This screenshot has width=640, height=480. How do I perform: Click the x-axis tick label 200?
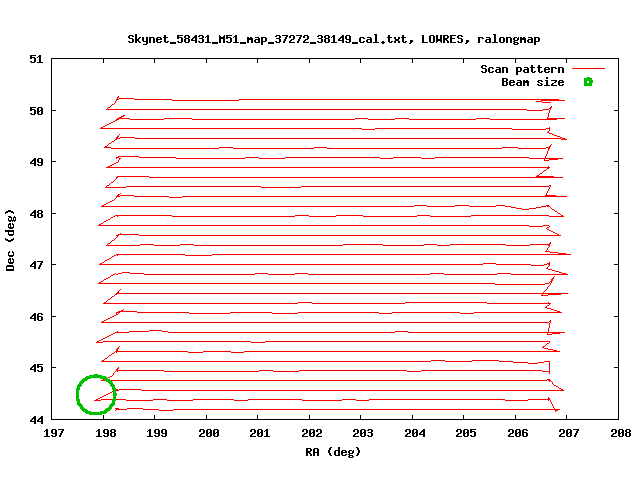209,433
